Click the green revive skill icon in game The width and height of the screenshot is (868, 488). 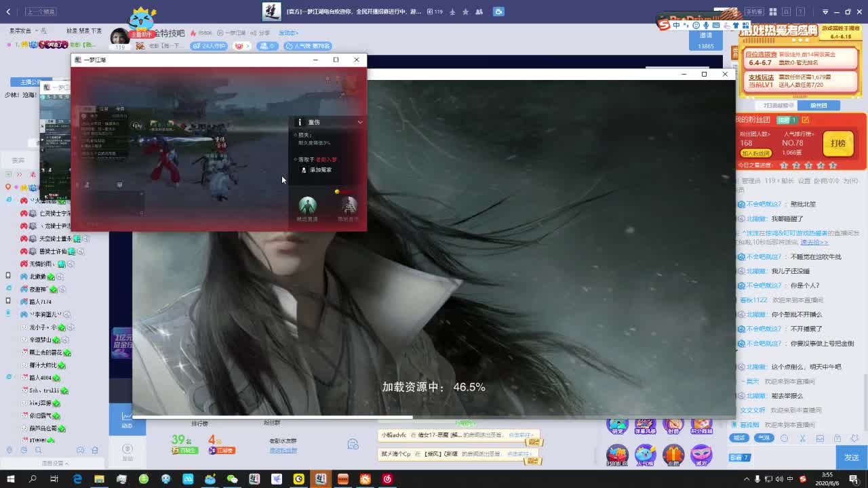(307, 205)
